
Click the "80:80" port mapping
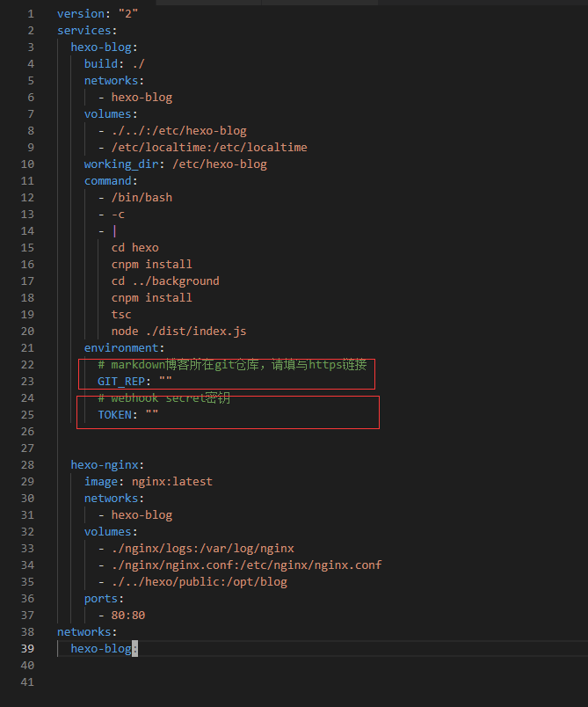(x=128, y=616)
